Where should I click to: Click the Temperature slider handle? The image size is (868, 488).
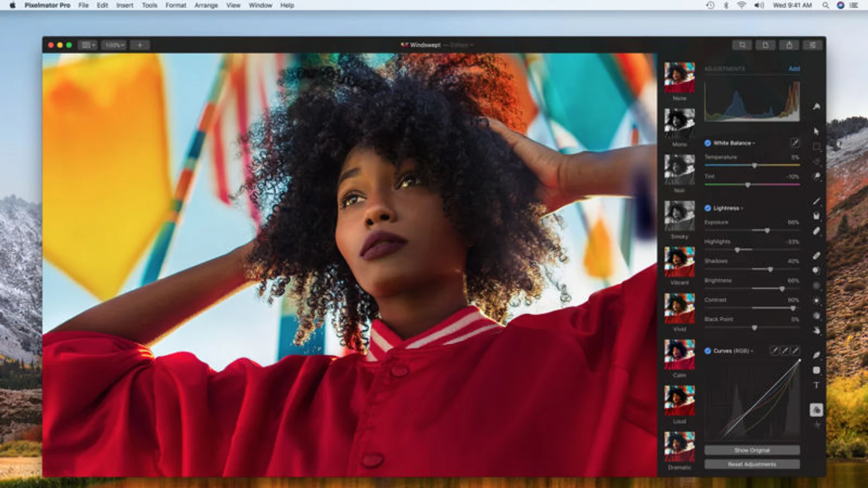click(x=754, y=165)
